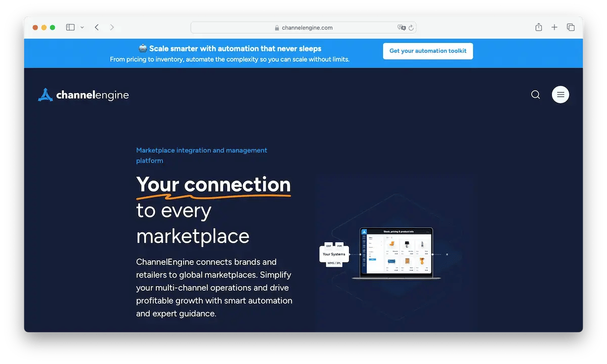Click the ChannelEngine logo
This screenshot has height=364, width=607.
[83, 95]
